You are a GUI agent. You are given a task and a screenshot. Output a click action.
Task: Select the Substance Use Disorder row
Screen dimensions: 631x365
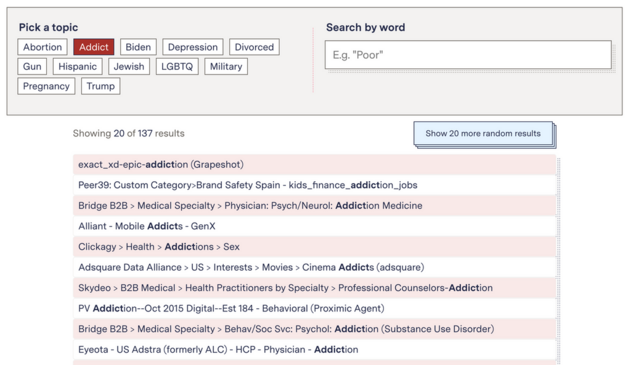coord(314,329)
